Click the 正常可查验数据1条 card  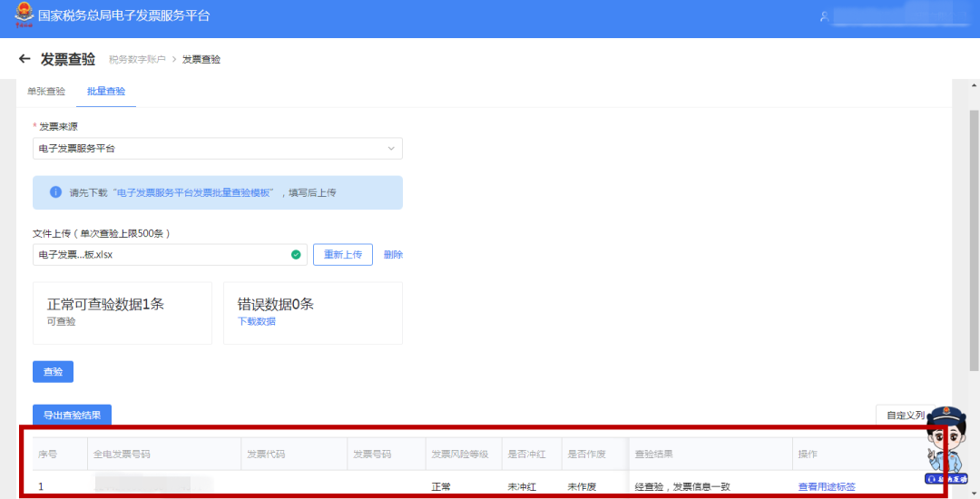pos(122,313)
